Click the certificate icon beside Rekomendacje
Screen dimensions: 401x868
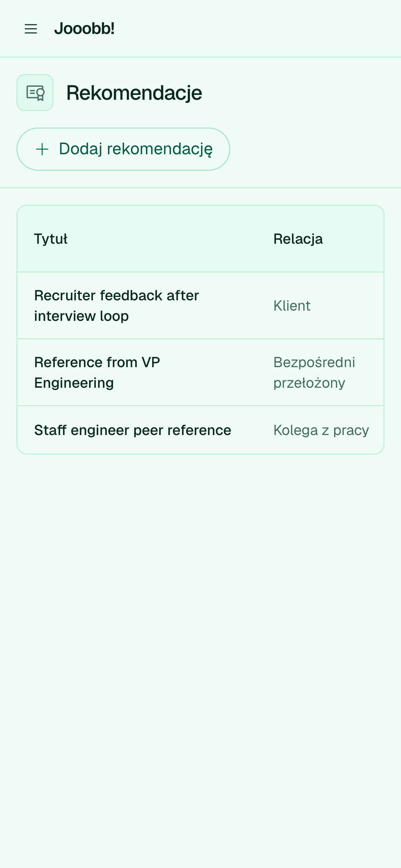point(35,93)
